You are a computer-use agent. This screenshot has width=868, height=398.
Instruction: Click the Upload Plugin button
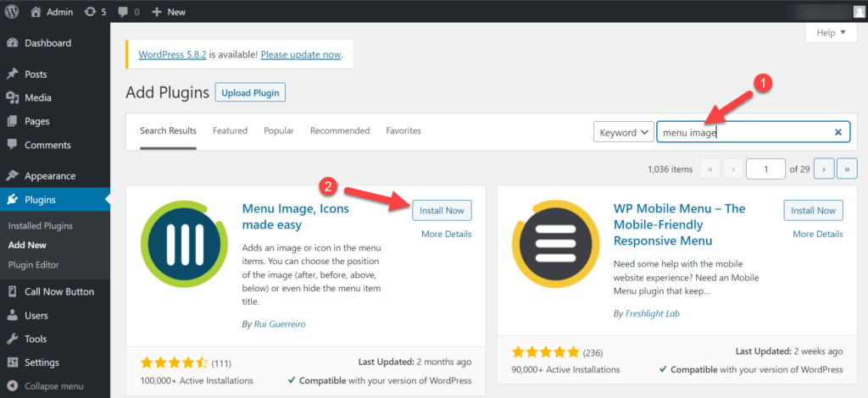click(x=250, y=93)
